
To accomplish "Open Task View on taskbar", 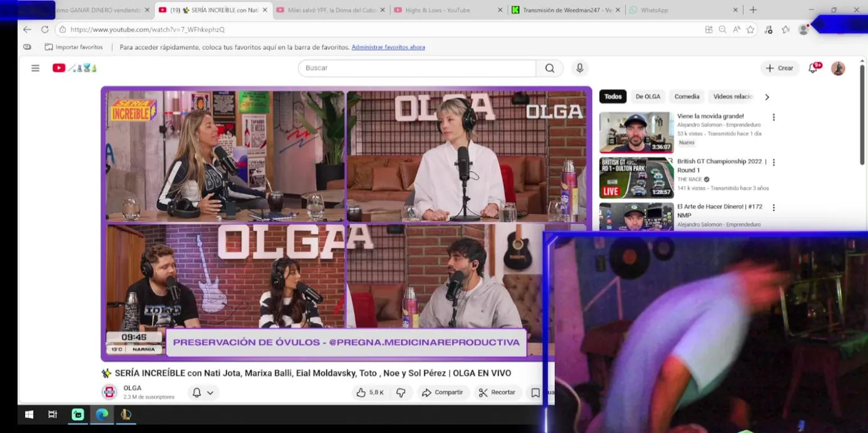I will click(x=52, y=414).
